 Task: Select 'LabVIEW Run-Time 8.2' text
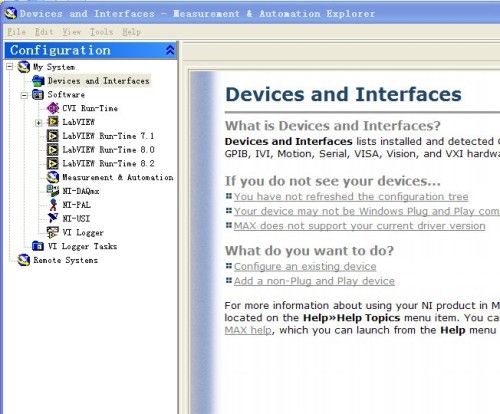click(108, 163)
